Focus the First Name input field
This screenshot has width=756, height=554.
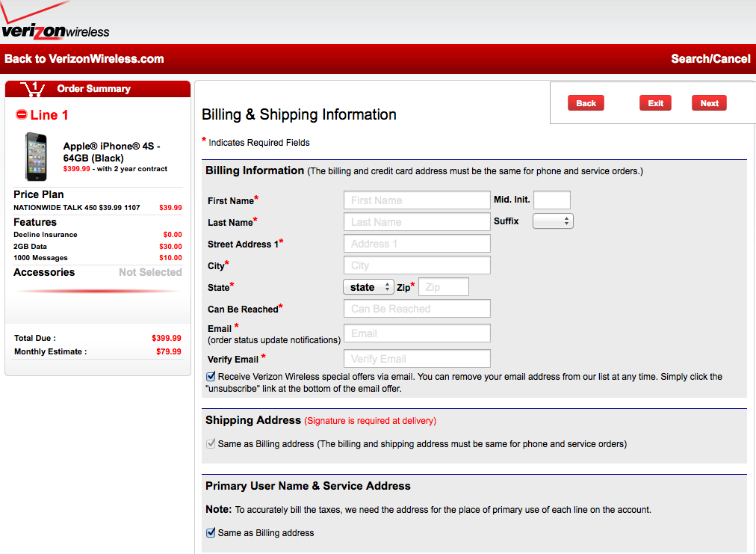tap(417, 200)
